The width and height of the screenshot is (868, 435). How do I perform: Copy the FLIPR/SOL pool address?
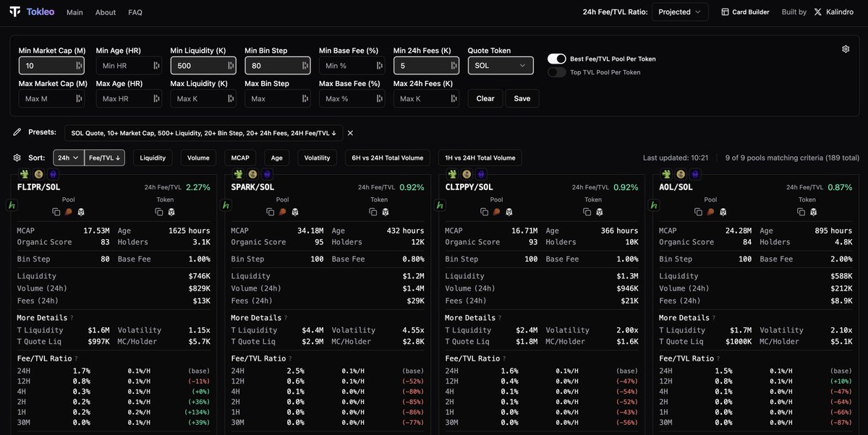[56, 212]
